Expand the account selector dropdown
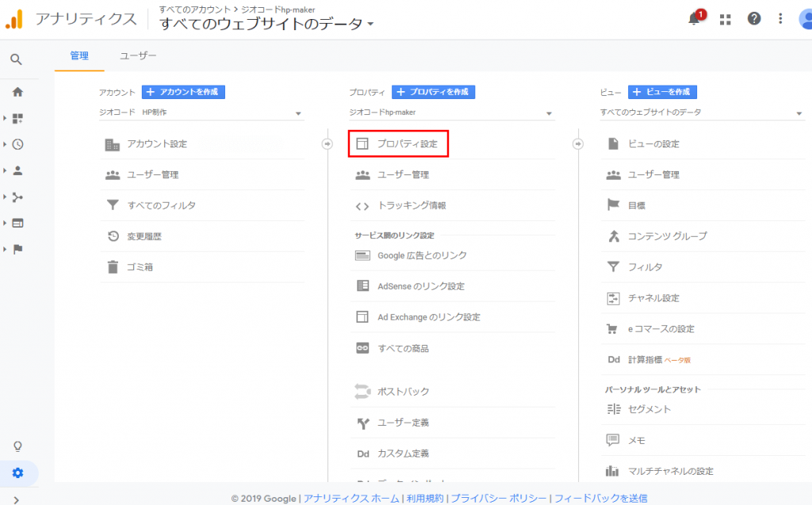 [201, 113]
